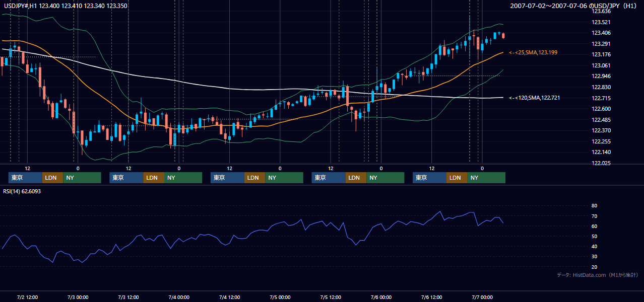Click RSI scale value 20
This screenshot has height=302, width=644.
point(594,267)
